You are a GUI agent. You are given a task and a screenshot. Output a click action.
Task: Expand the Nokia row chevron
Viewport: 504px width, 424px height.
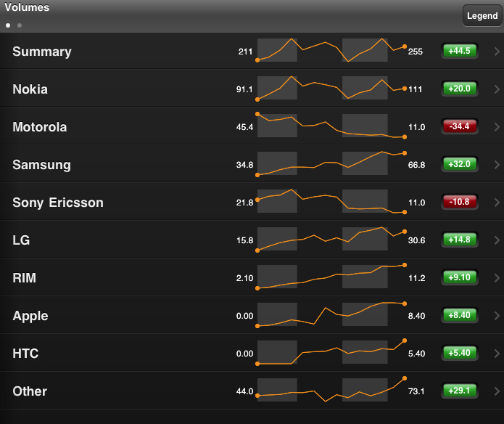[x=497, y=89]
